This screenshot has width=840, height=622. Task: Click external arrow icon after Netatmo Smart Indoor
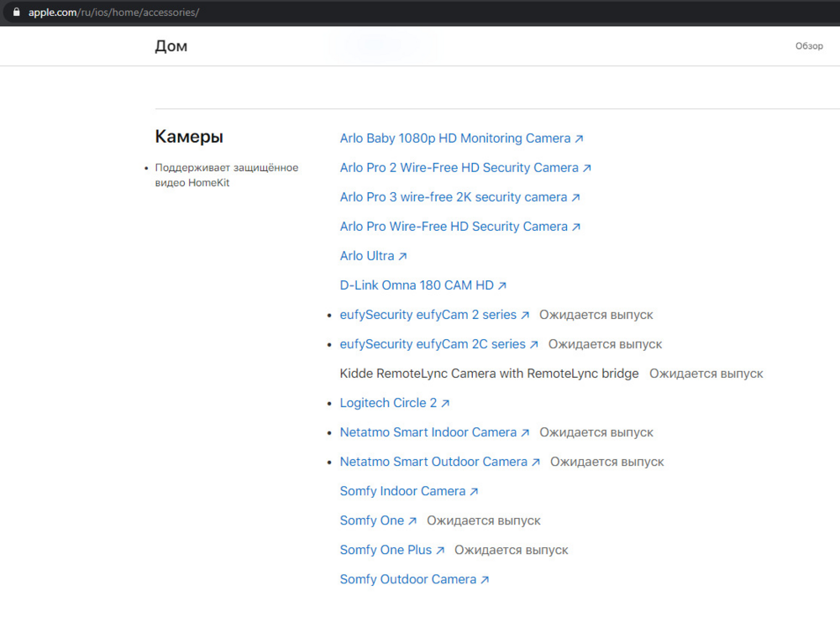tap(524, 433)
